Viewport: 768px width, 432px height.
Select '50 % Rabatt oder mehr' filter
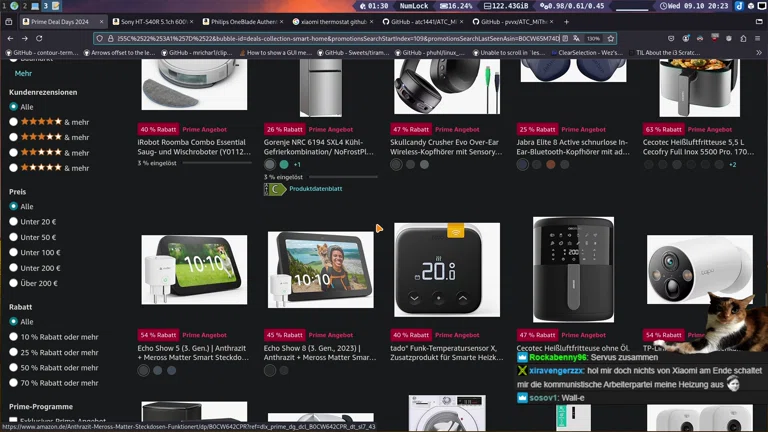[x=14, y=368]
